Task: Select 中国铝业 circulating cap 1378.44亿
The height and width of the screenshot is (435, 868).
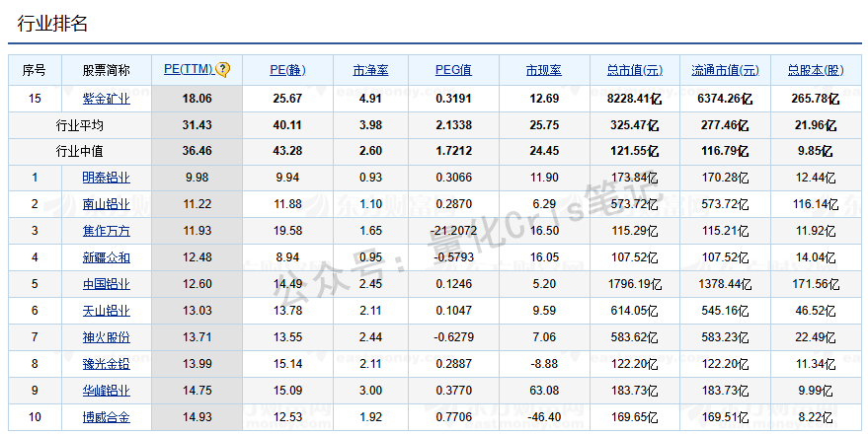Action: click(725, 284)
